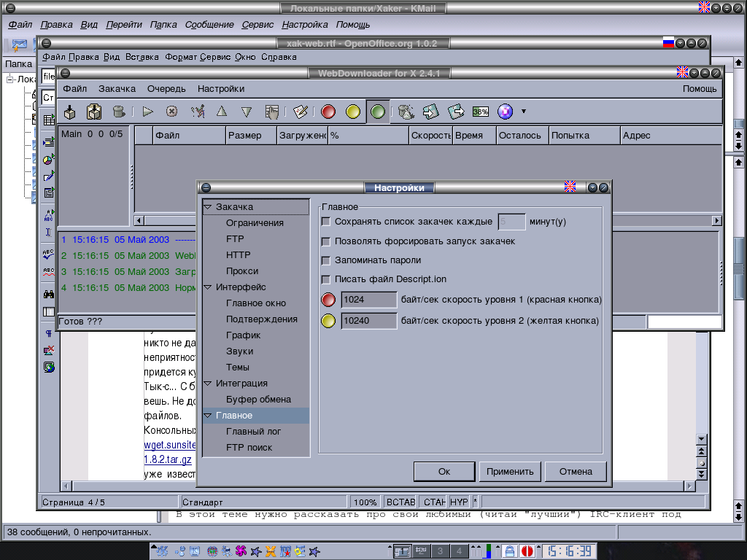This screenshot has width=747, height=560.
Task: Open the Закачка menu in WebDownloader
Action: tap(117, 88)
